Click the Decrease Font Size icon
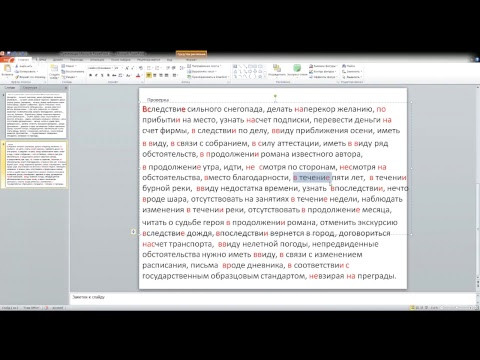Viewport: 480px width, 360px height. pos(132,68)
